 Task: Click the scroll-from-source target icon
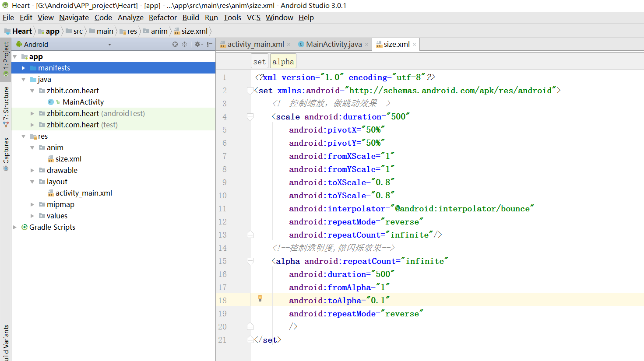pyautogui.click(x=175, y=44)
